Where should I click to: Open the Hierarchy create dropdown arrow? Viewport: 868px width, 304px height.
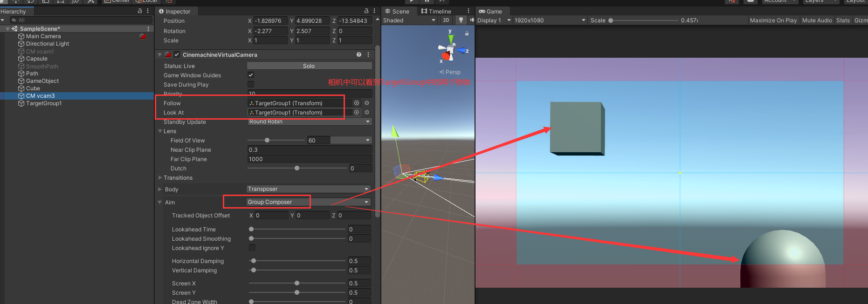pos(3,20)
